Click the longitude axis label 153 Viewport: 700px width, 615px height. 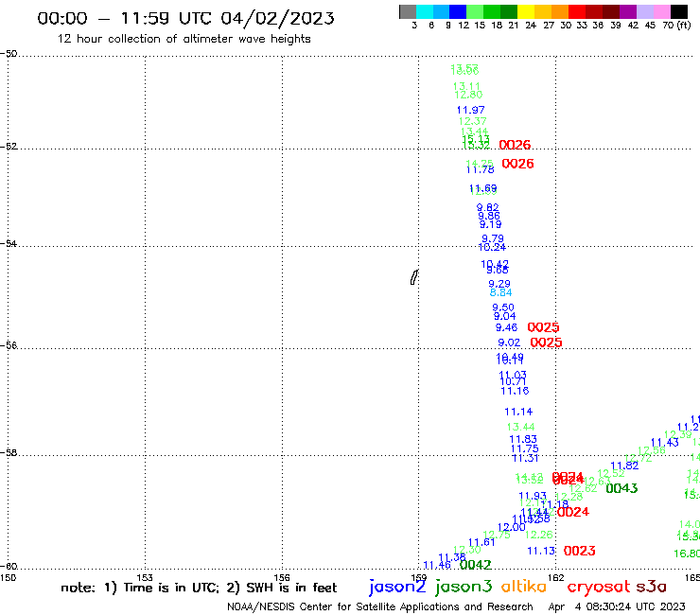(145, 578)
